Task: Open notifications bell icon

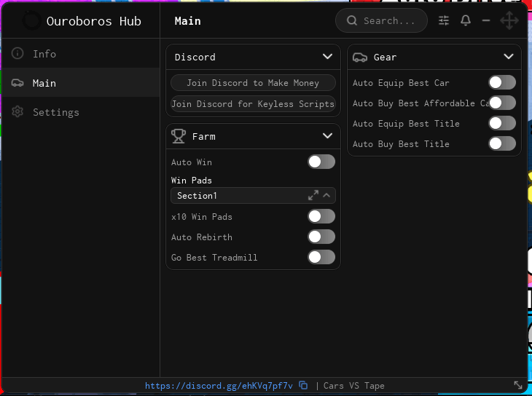Action: (466, 20)
